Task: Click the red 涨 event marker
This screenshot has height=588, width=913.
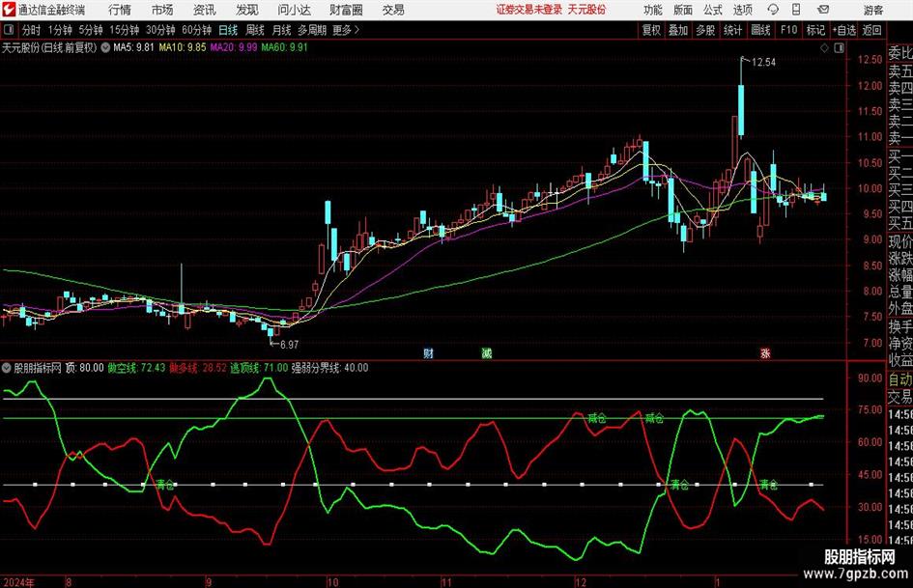Action: pos(765,353)
